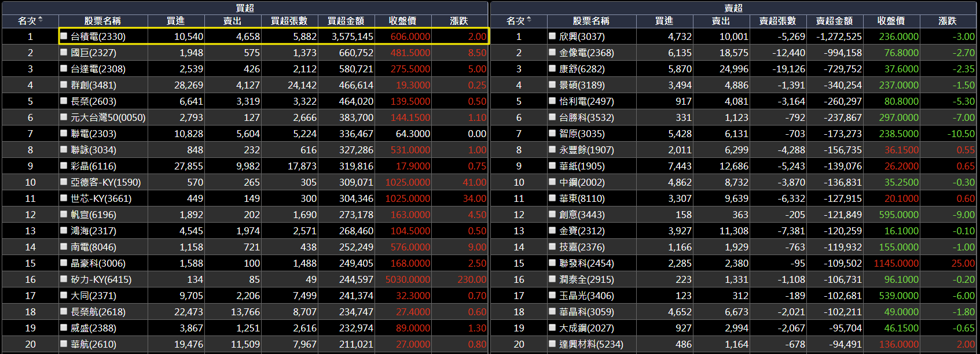Toggle the checkbox for 景碩(3189)

tap(553, 84)
